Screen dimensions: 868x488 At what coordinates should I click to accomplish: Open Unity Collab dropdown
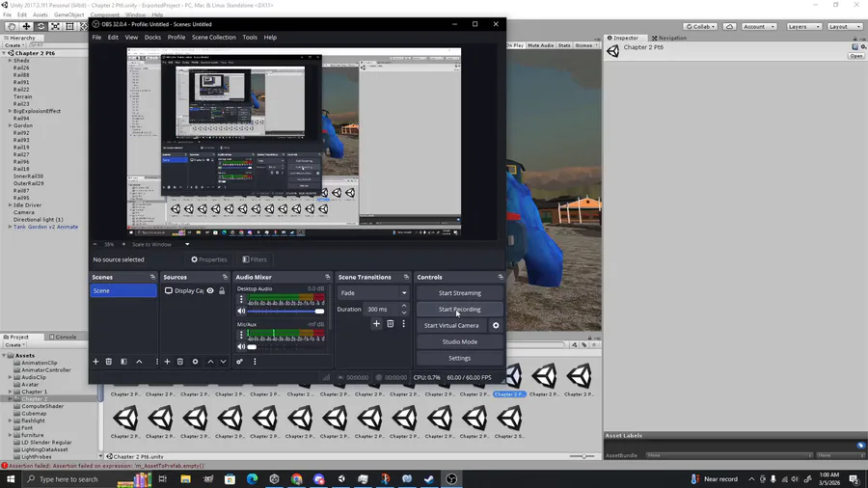700,27
